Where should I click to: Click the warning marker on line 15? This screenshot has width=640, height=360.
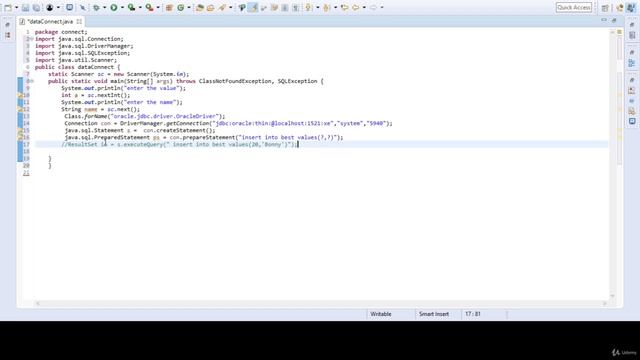coord(20,131)
